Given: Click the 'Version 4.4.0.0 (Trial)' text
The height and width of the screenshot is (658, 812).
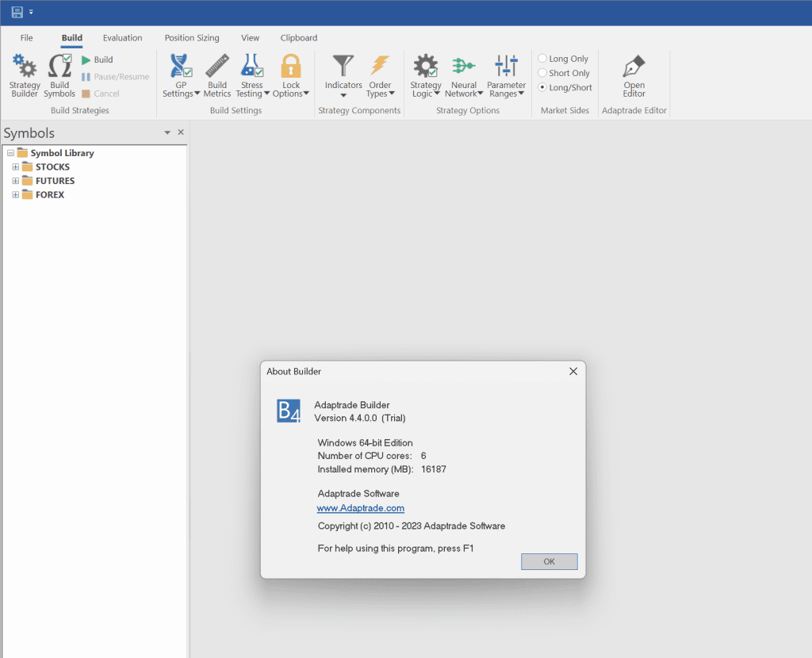Looking at the screenshot, I should coord(360,419).
